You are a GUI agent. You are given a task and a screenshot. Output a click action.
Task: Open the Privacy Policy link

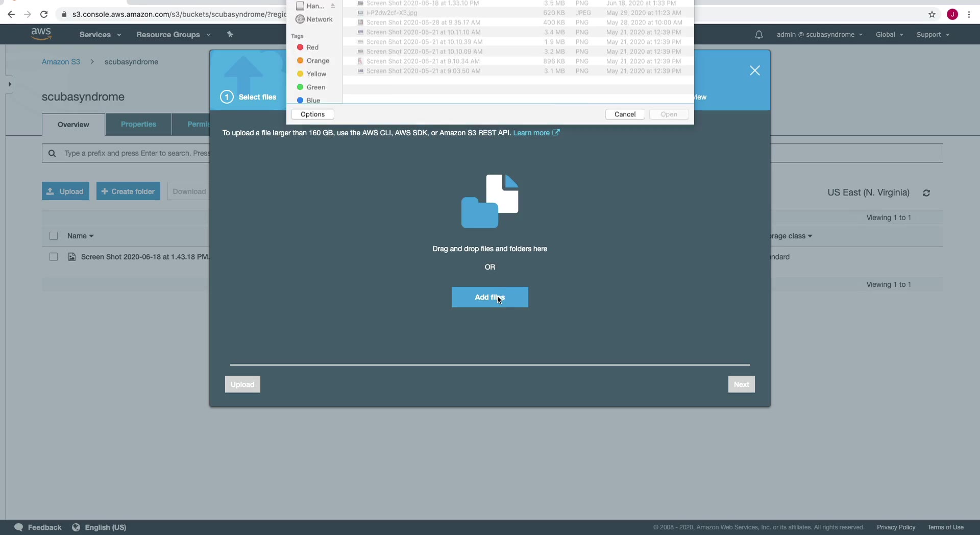click(896, 527)
